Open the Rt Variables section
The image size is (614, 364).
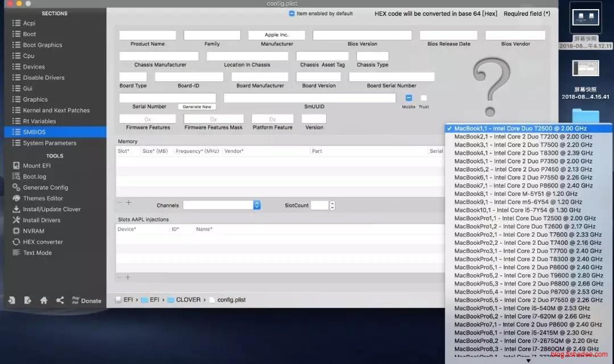tap(39, 121)
